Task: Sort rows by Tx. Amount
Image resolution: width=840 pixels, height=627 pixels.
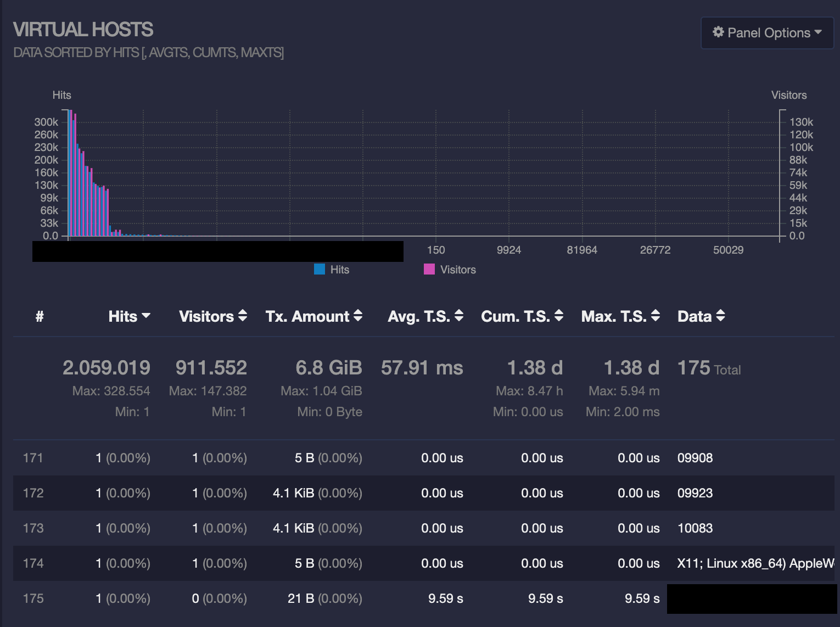Action: 358,316
